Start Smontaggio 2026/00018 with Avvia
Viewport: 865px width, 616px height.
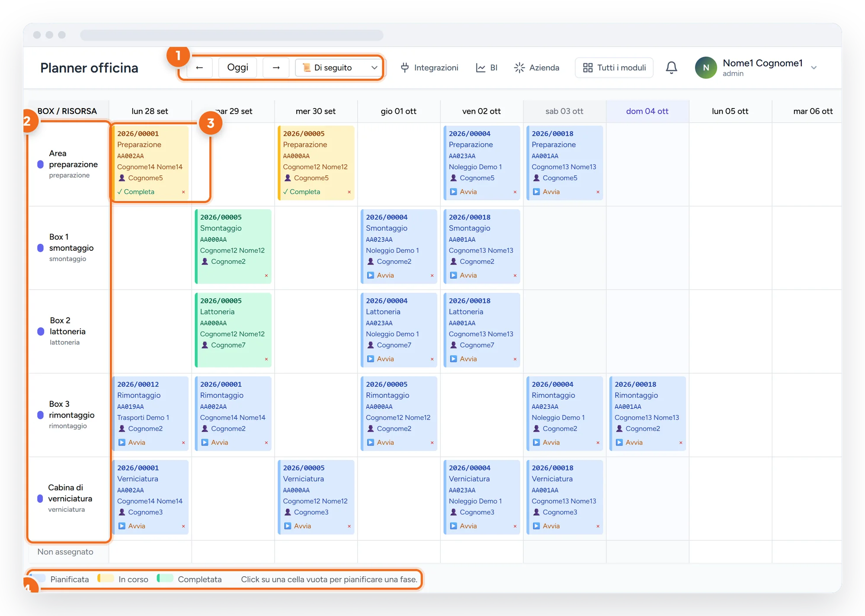click(463, 275)
